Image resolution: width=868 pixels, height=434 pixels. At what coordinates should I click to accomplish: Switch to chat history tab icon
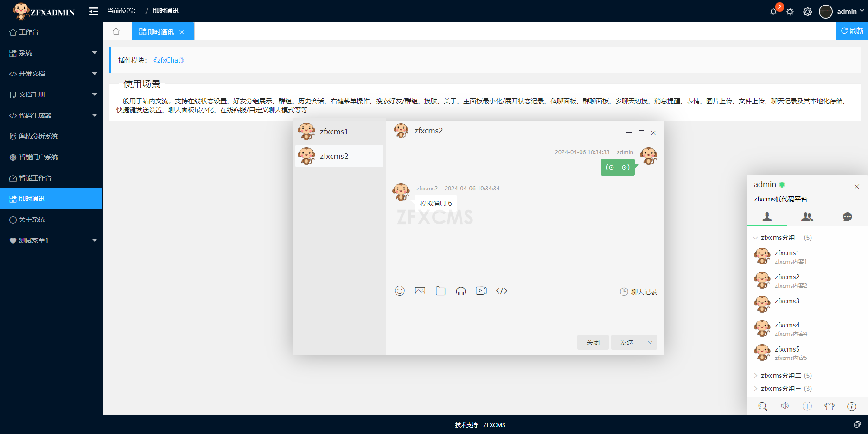tap(848, 217)
